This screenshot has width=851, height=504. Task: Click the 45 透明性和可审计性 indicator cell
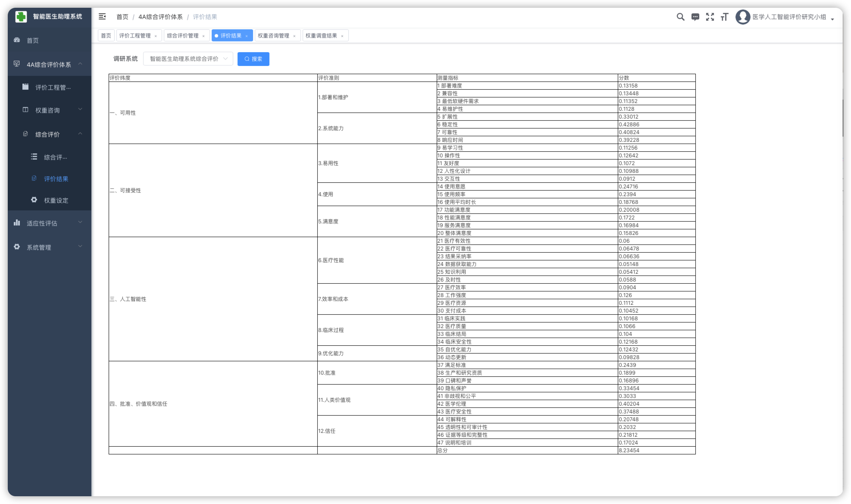[x=527, y=427]
